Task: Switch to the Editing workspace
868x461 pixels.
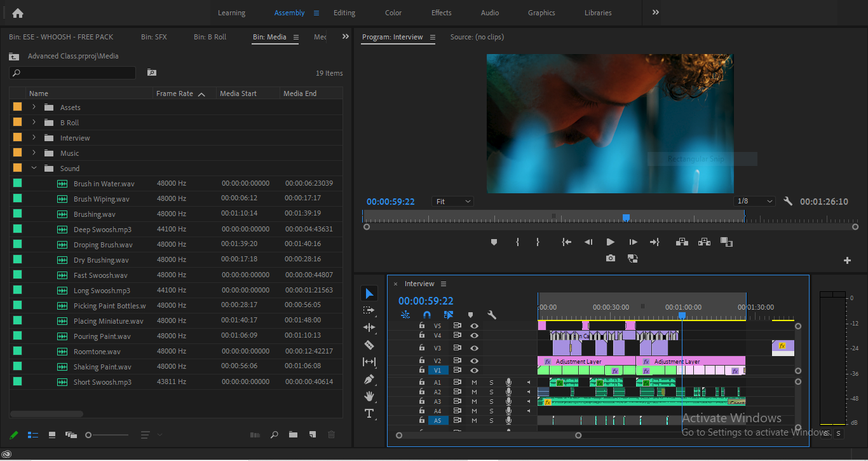Action: tap(344, 13)
